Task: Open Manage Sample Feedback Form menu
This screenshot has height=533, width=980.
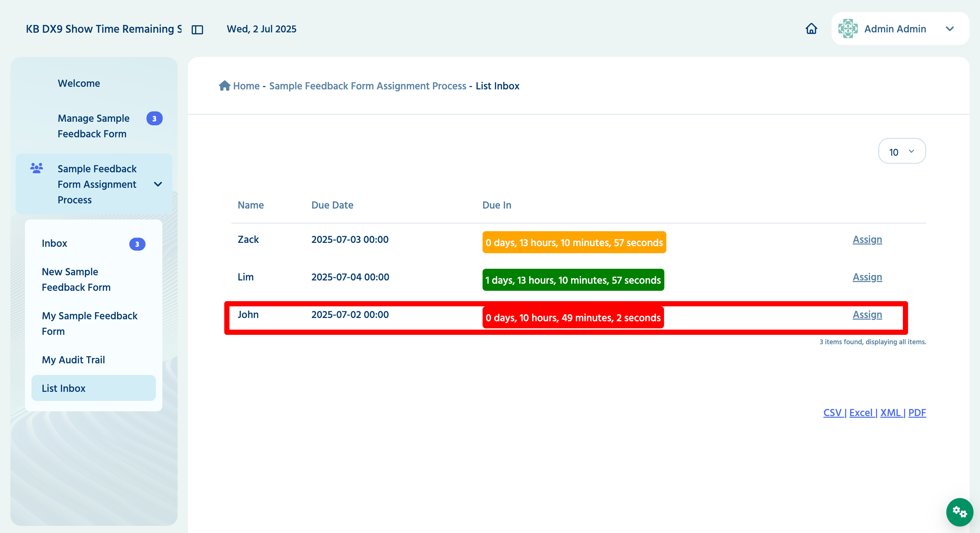Action: [x=94, y=126]
